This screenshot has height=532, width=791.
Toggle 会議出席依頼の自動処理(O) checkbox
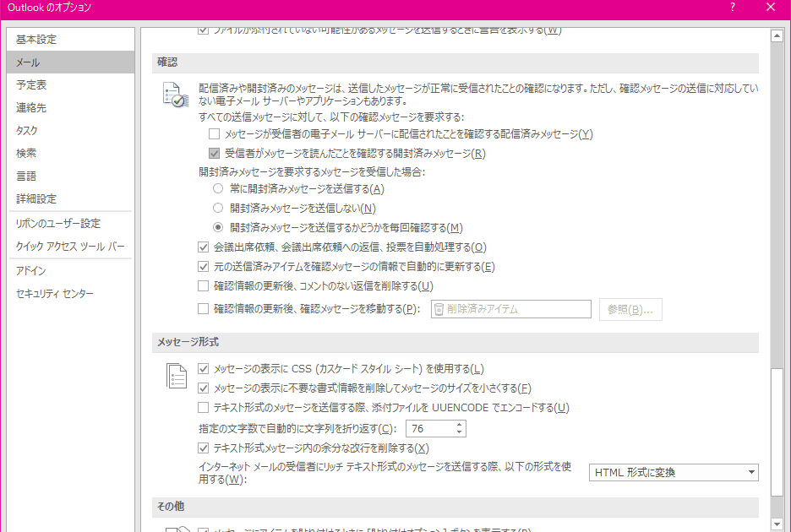point(204,247)
